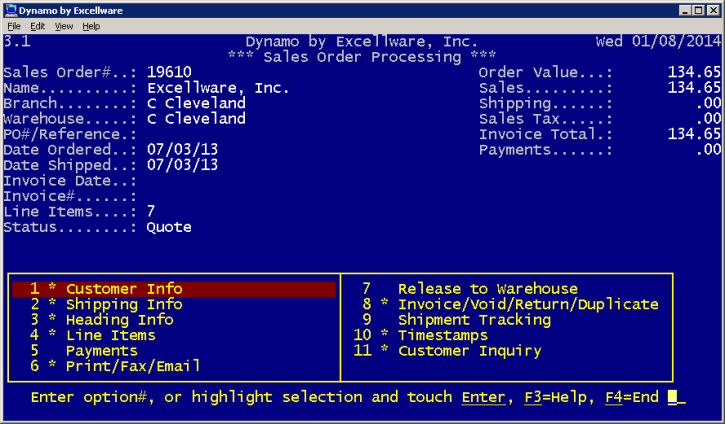The height and width of the screenshot is (424, 725).
Task: Click the Branch value C Cleveland
Action: [x=196, y=103]
